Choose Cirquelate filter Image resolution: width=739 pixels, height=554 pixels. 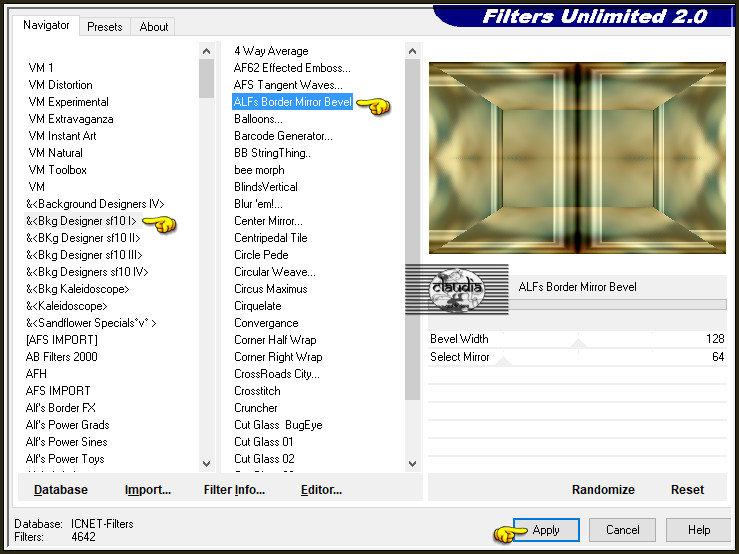coord(258,306)
